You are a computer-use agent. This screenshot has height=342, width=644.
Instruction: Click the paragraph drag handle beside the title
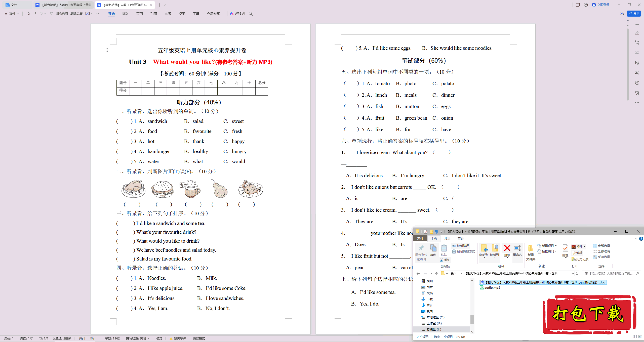[x=107, y=50]
